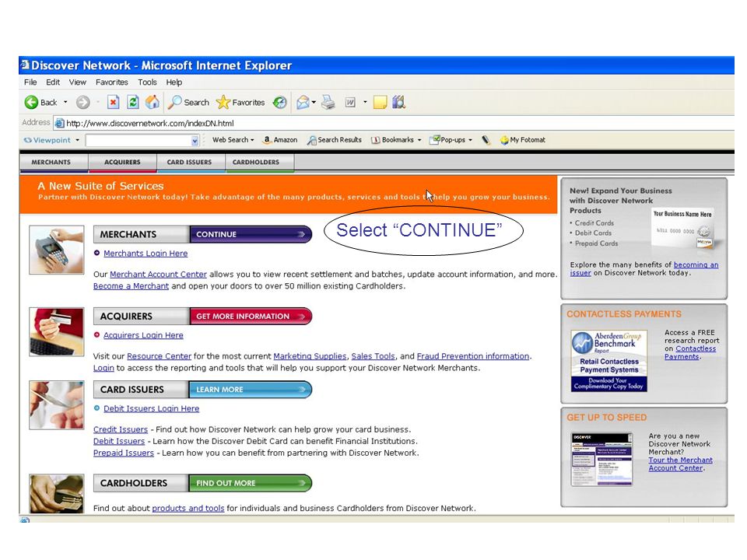Go to the Home page icon
The height and width of the screenshot is (560, 747).
pyautogui.click(x=153, y=103)
